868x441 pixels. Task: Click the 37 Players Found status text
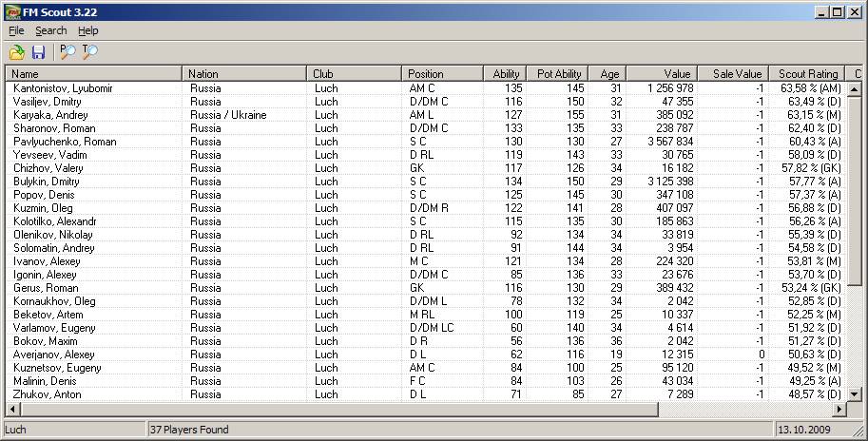[x=189, y=430]
